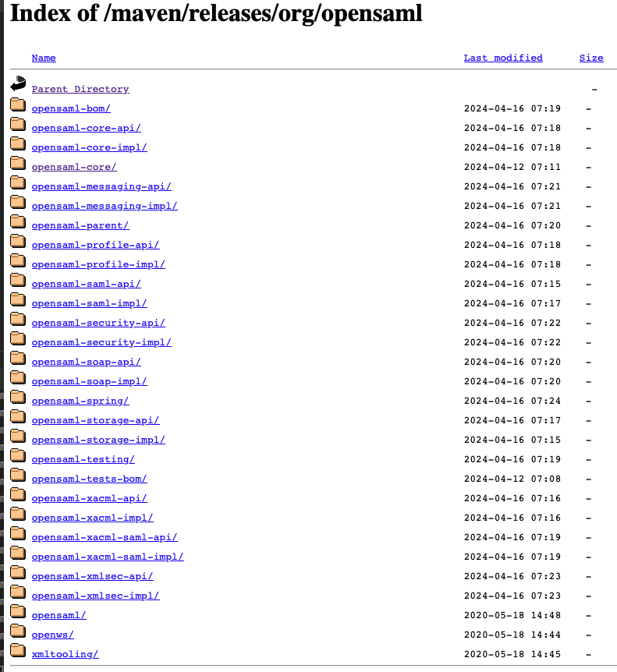Viewport: 617px width, 672px height.
Task: Click folder icon beside opensaml-core/
Action: [18, 163]
